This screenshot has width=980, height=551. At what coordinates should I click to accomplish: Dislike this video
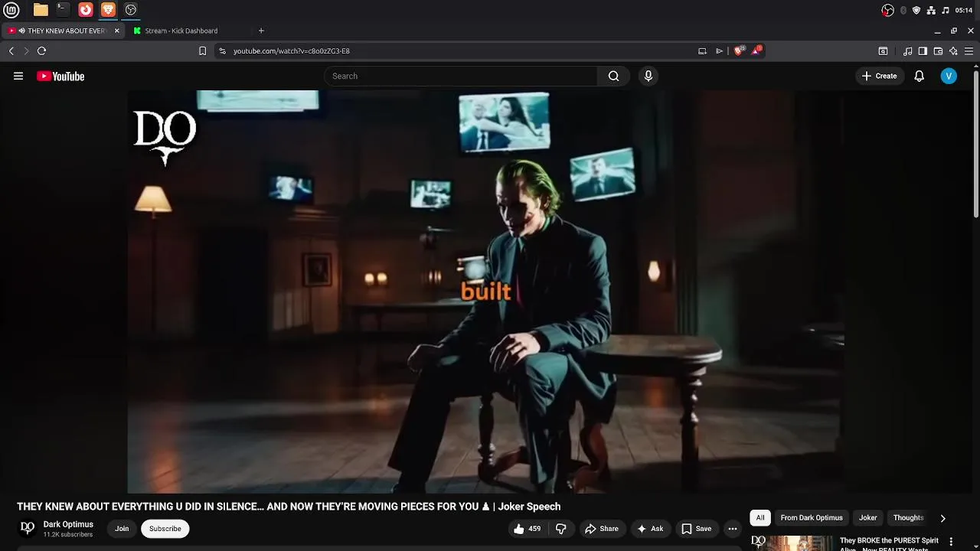tap(560, 529)
